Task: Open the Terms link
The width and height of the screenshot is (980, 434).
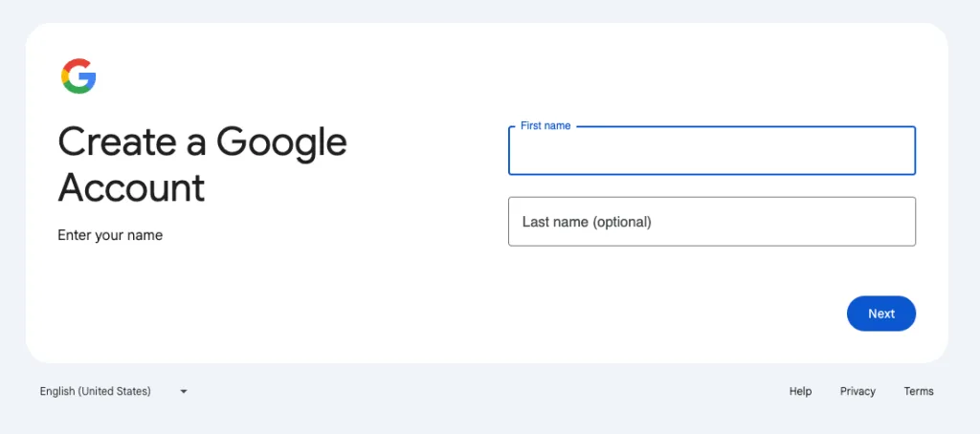Action: click(x=919, y=391)
